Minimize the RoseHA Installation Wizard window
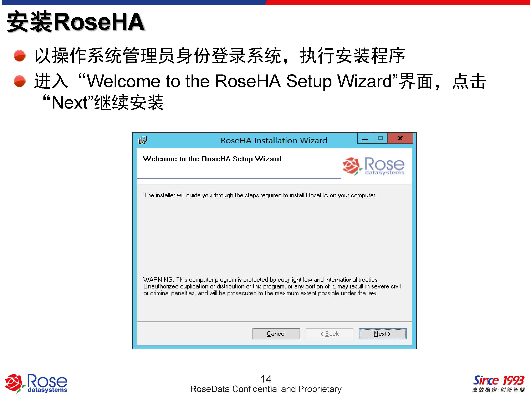This screenshot has width=532, height=399. tap(365, 138)
